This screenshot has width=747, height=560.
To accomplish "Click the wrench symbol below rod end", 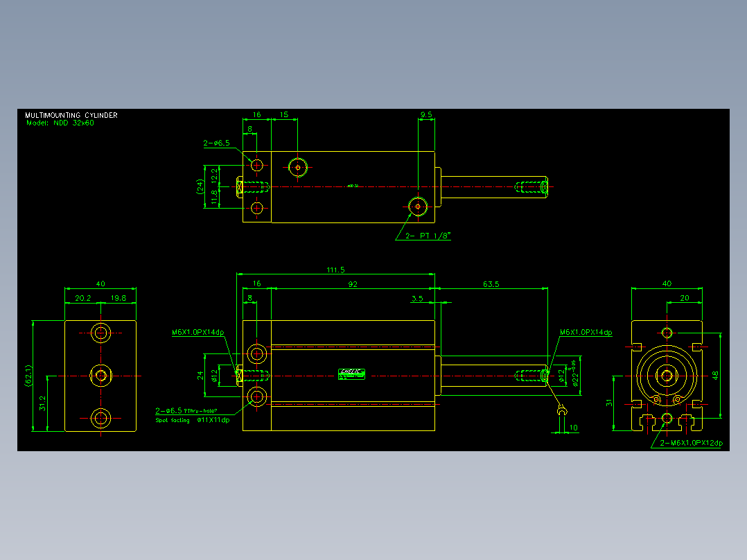I will click(x=562, y=410).
